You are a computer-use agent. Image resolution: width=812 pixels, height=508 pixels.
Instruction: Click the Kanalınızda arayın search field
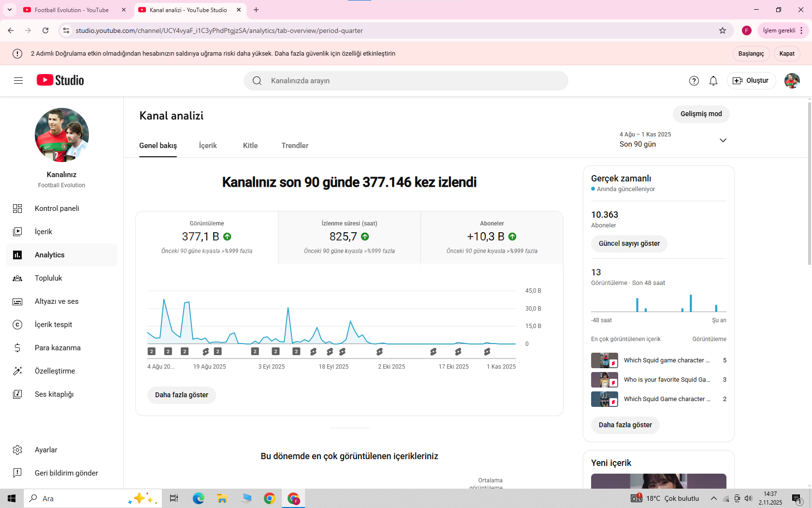tap(406, 81)
